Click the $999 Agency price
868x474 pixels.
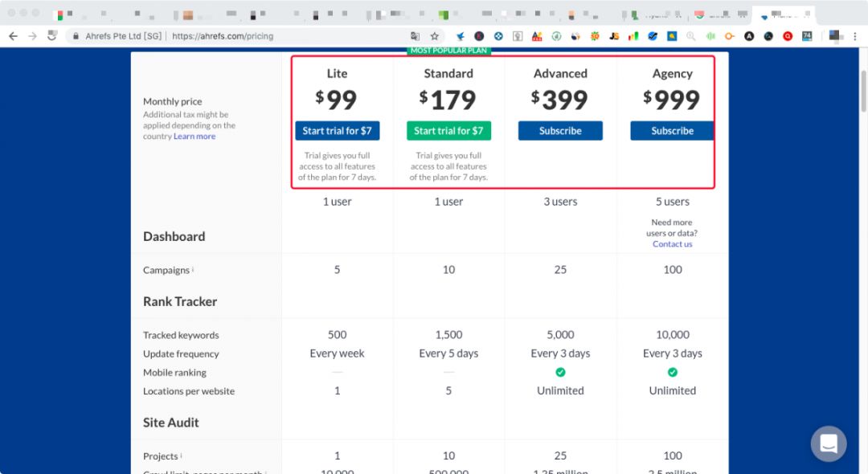click(x=671, y=100)
